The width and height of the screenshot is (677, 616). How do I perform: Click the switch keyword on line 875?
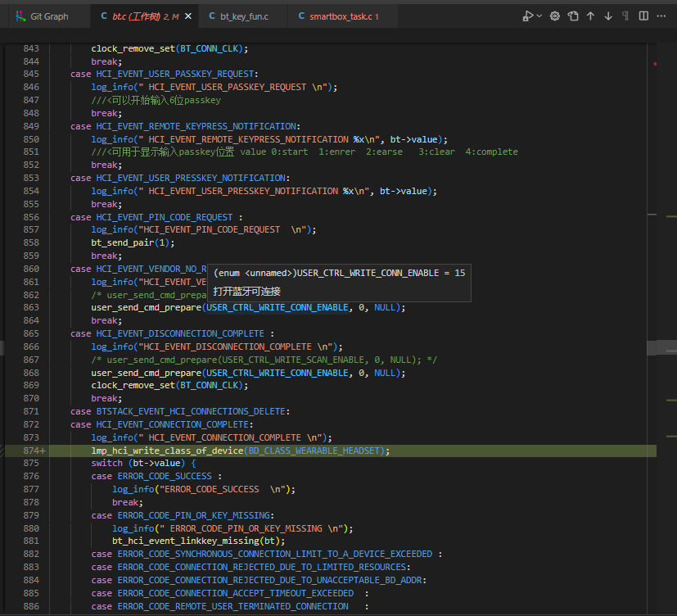[106, 463]
